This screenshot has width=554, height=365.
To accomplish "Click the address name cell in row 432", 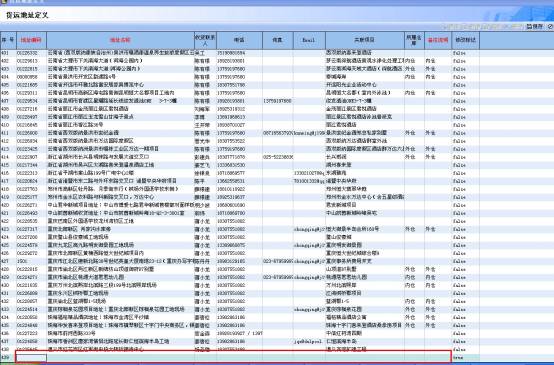I will point(120,301).
